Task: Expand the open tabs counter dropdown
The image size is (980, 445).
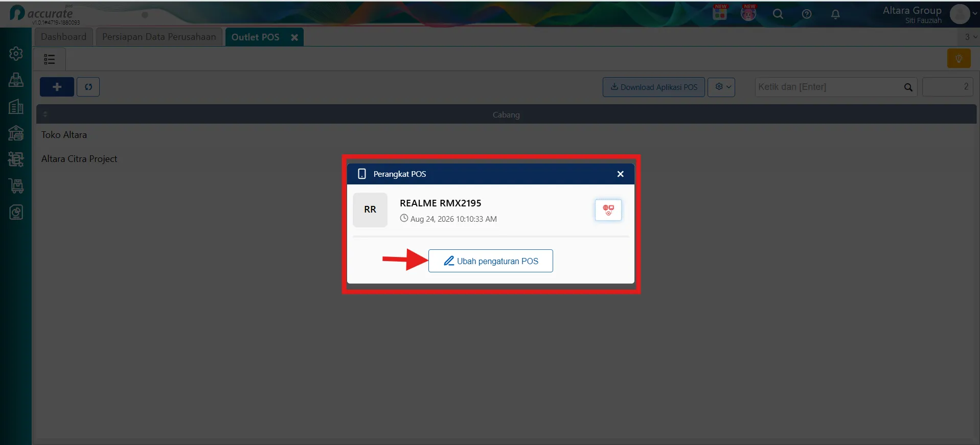Action: 970,37
